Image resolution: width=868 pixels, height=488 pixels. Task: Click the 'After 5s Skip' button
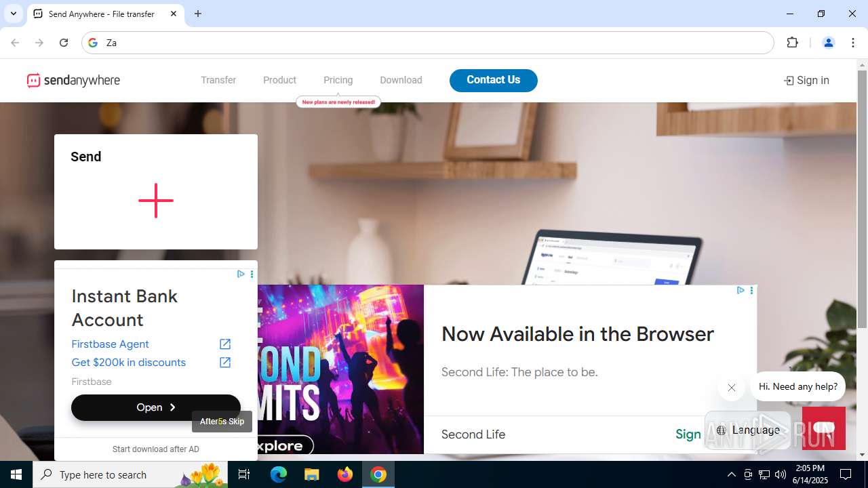[222, 422]
